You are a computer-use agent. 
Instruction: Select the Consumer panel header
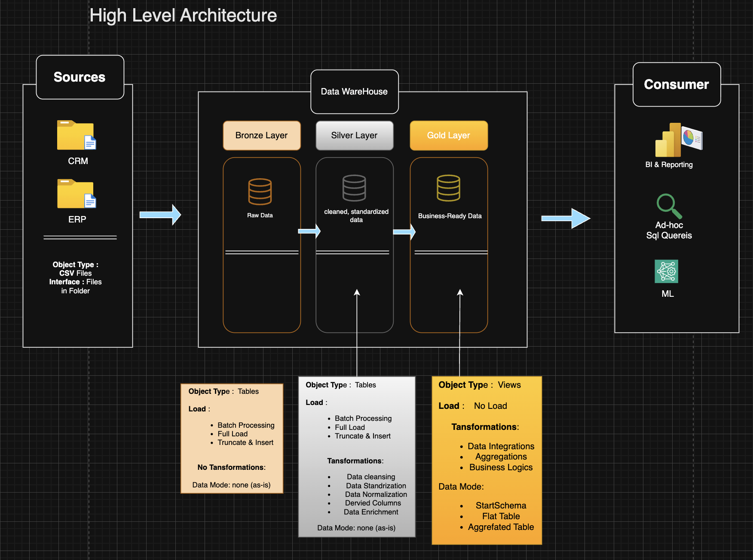[676, 84]
